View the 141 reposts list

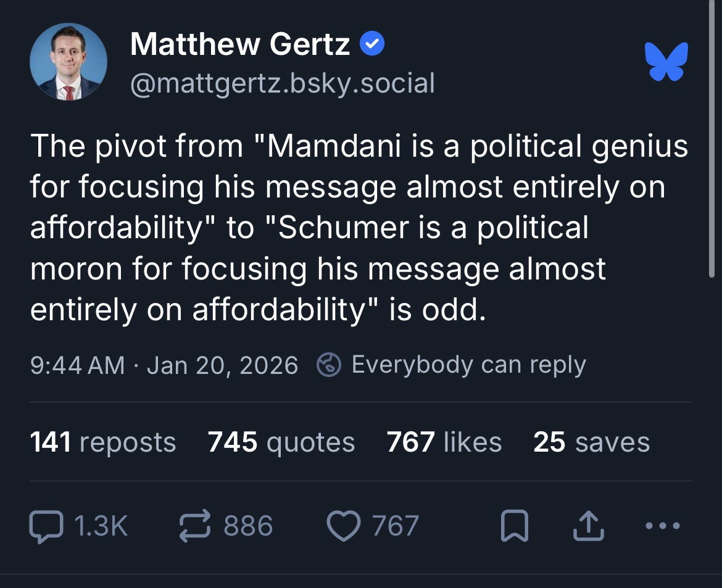[103, 442]
